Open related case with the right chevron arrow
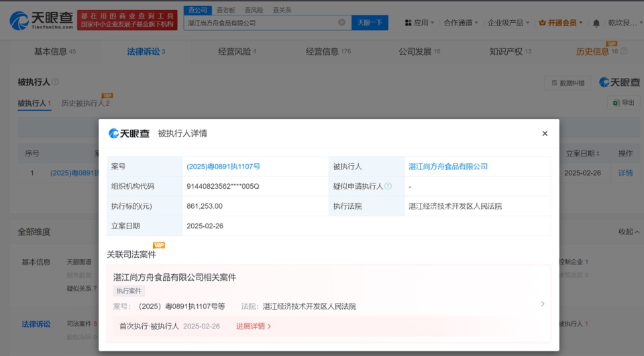Viewport: 644px width, 356px height. pos(542,304)
